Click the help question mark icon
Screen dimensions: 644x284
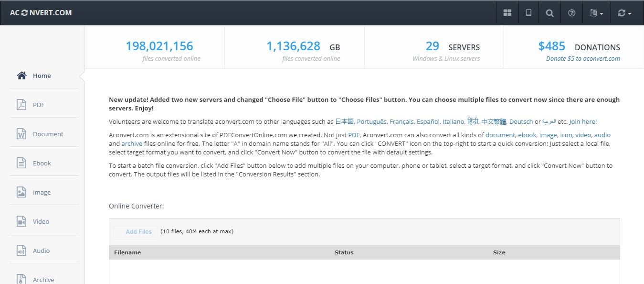click(571, 13)
